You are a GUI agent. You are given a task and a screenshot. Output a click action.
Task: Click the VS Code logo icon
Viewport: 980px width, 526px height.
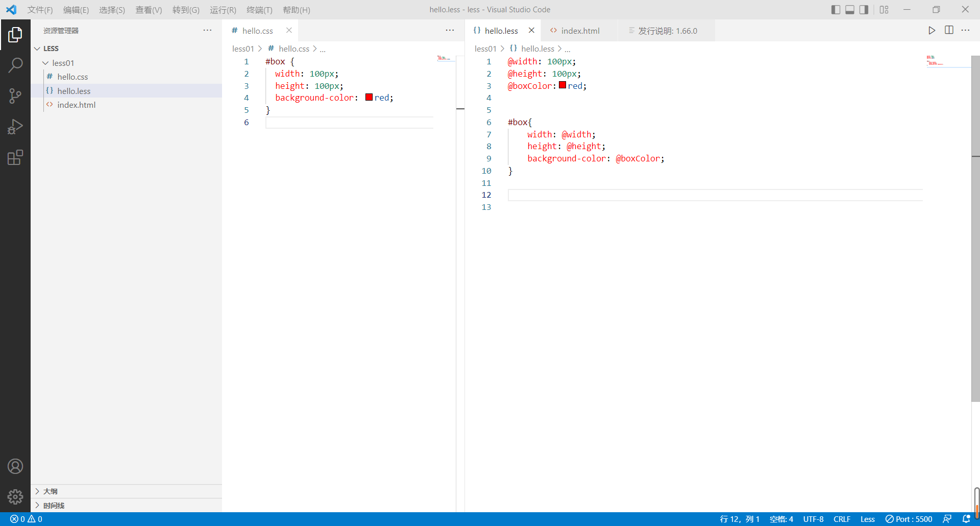11,10
